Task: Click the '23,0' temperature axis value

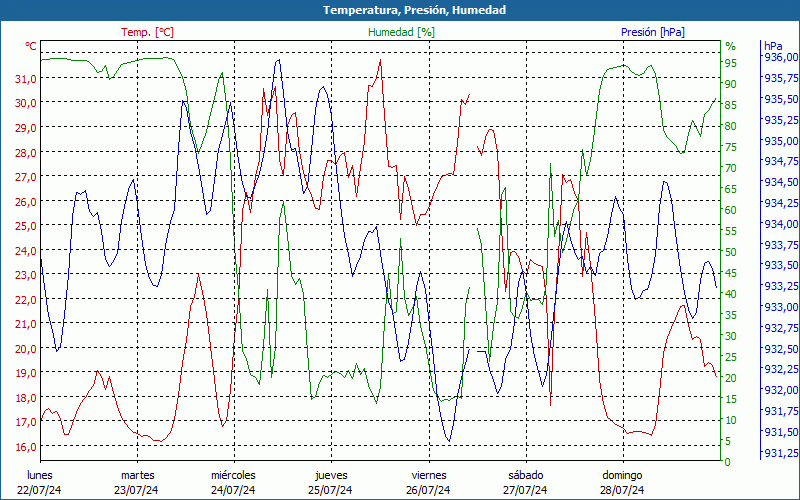Action: (x=26, y=275)
